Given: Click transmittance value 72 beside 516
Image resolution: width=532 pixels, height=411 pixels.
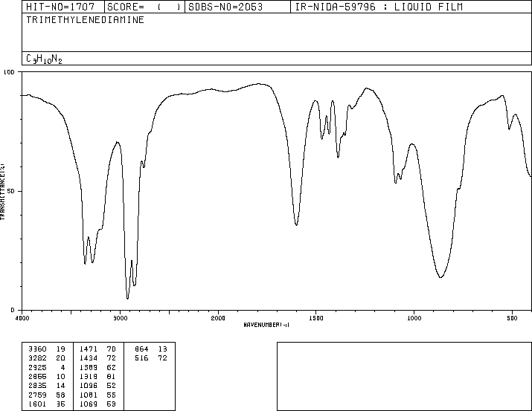Looking at the screenshot, I should tap(162, 358).
